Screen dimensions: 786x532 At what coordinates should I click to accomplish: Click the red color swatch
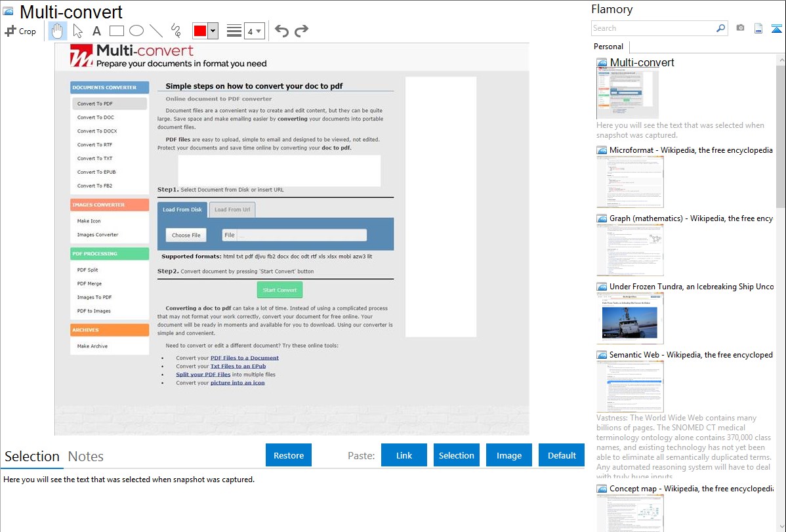[200, 31]
